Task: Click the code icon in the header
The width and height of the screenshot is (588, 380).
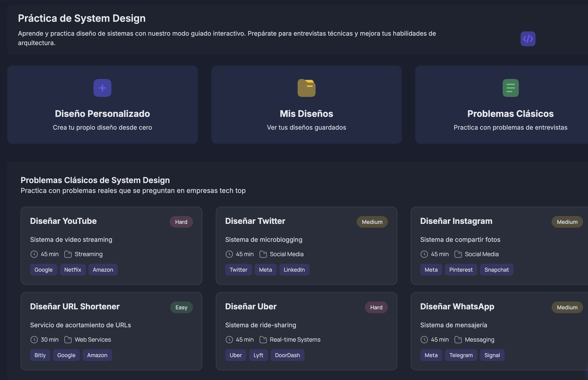Action: pos(528,39)
